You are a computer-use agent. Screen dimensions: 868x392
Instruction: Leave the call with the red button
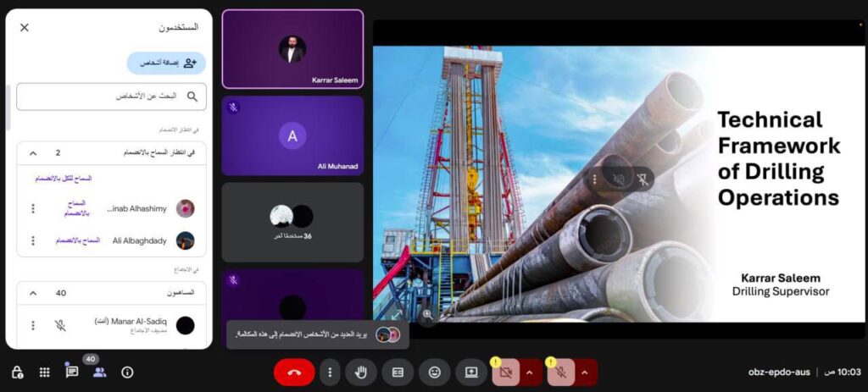pyautogui.click(x=294, y=372)
